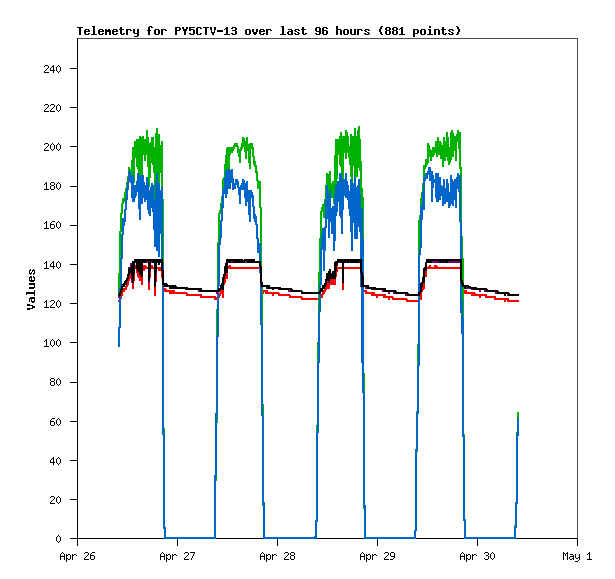This screenshot has height=579, width=615.
Task: Click the short green segment at the data's end
Action: coord(518,420)
